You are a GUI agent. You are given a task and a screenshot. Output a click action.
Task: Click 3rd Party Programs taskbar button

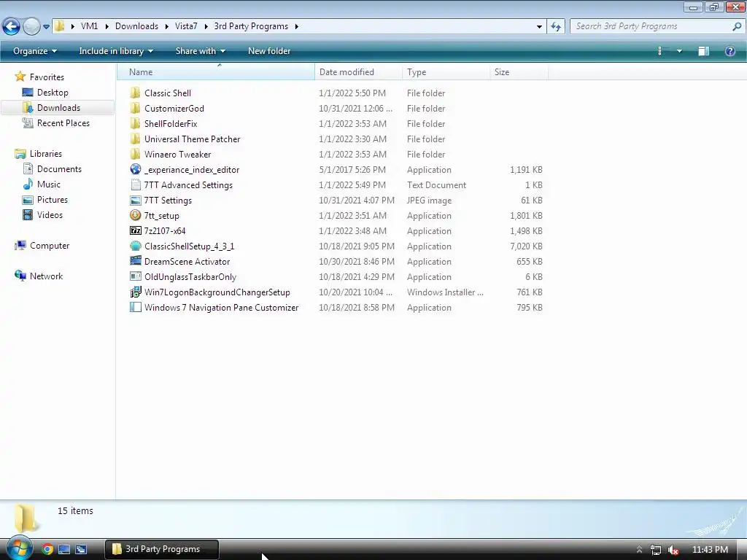click(161, 549)
